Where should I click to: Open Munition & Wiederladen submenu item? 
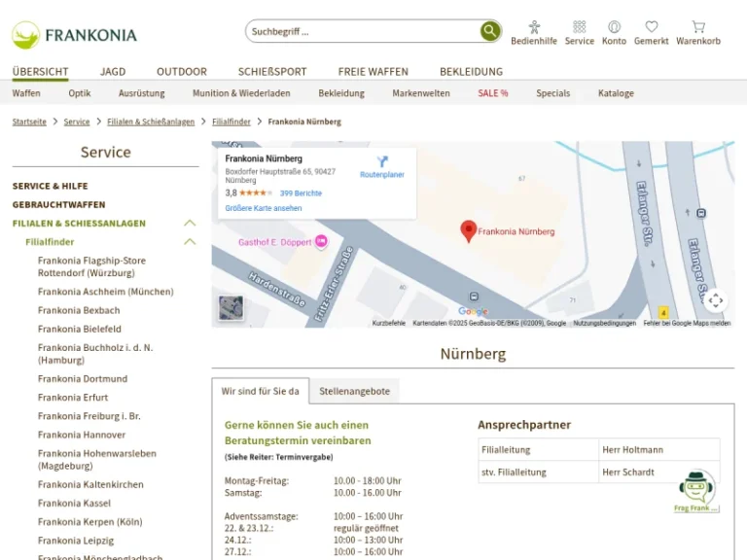[241, 93]
